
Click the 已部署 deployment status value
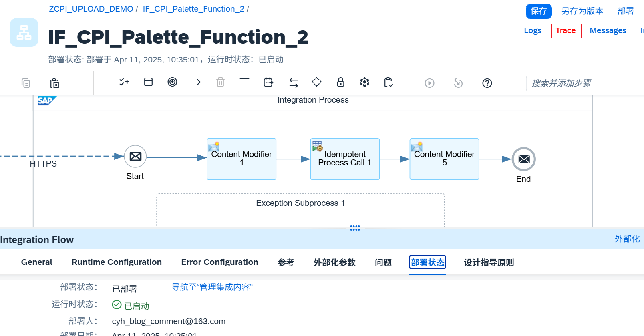(x=125, y=289)
